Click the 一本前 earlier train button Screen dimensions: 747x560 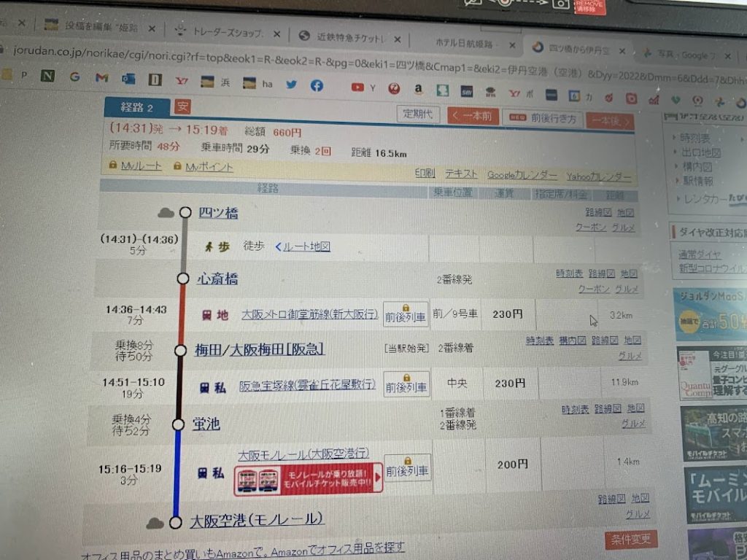pos(472,116)
